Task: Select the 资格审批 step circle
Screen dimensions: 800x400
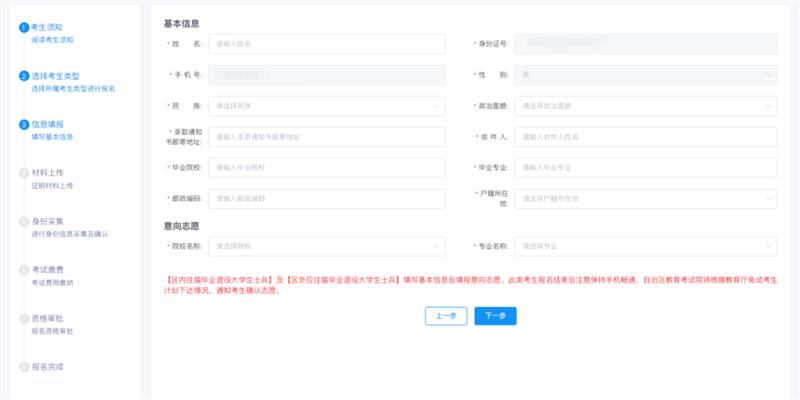Action: coord(24,318)
